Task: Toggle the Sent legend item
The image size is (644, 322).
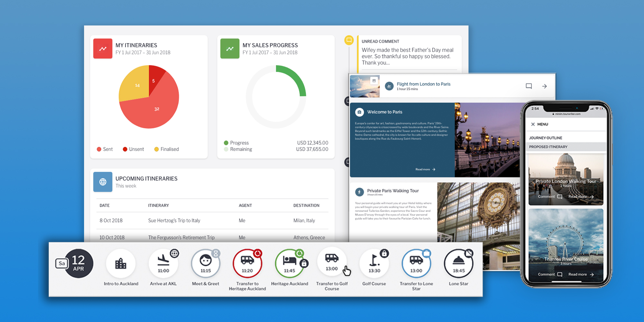Action: tap(105, 149)
